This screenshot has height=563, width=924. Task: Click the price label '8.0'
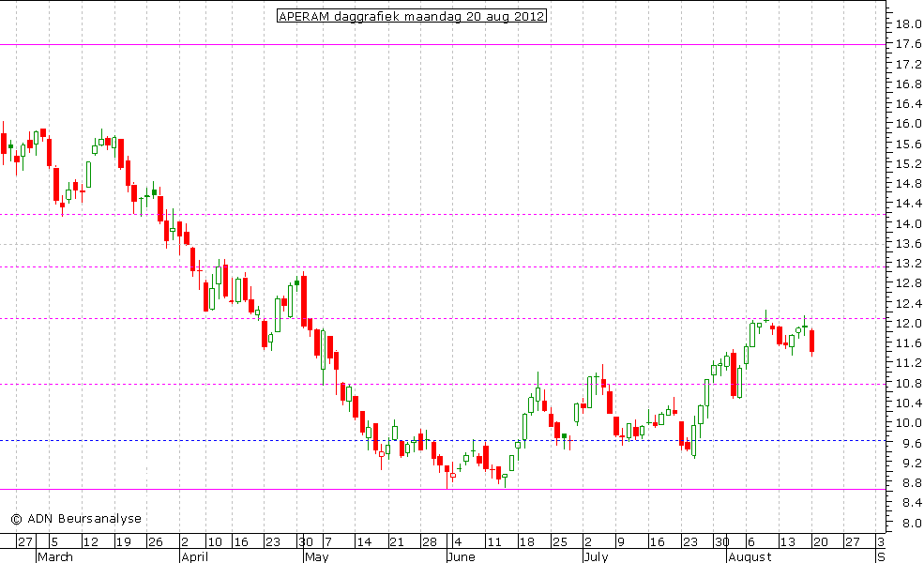point(911,523)
